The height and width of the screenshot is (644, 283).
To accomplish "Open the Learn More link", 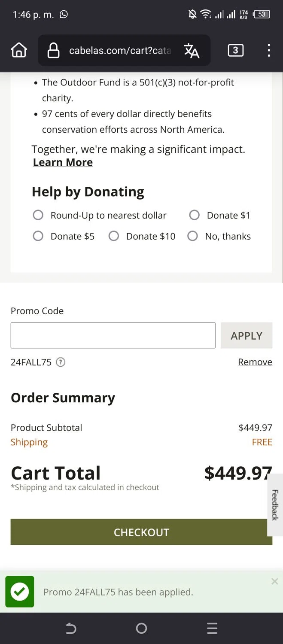I will click(63, 162).
